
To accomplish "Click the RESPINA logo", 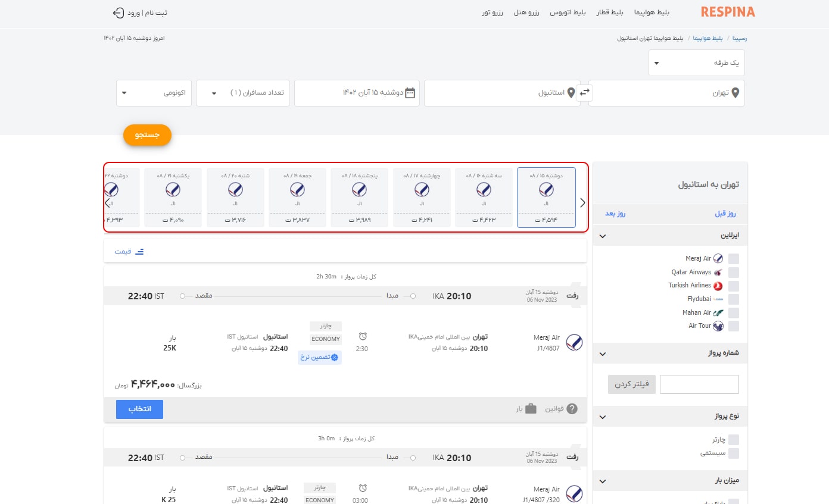I will pos(727,12).
